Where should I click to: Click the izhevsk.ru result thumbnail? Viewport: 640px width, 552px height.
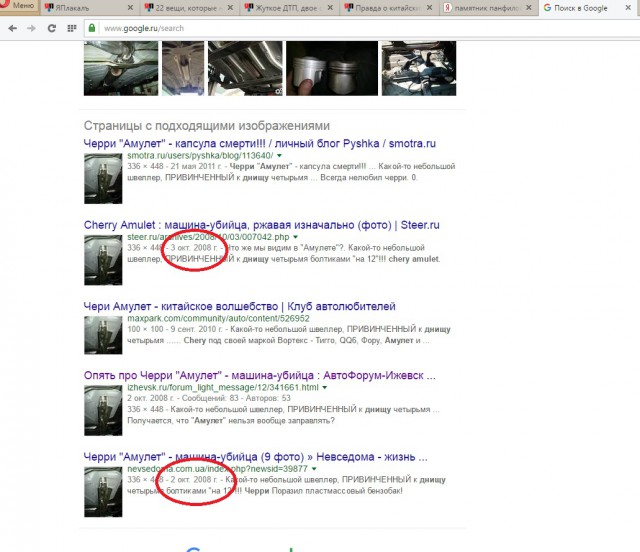pyautogui.click(x=103, y=411)
